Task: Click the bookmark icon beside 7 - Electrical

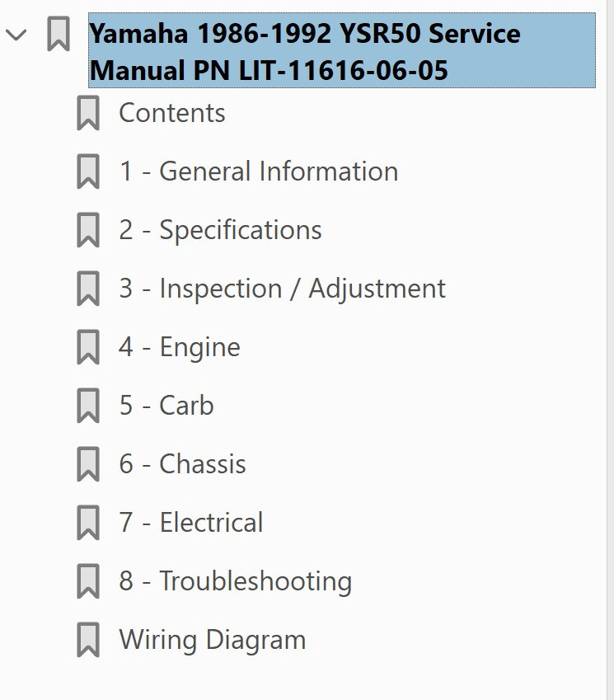Action: (87, 522)
